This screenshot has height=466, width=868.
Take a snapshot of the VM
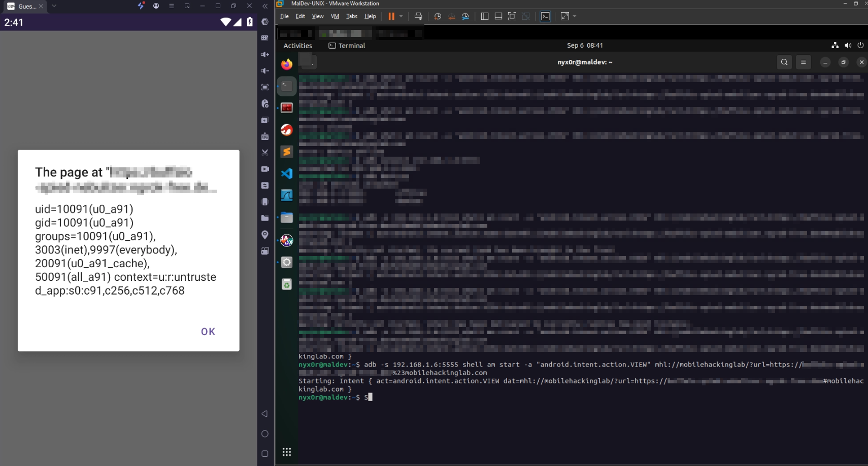tap(438, 16)
